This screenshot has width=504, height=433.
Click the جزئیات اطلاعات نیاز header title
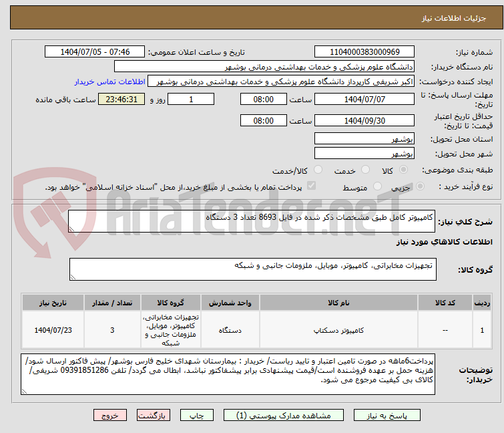[453, 18]
